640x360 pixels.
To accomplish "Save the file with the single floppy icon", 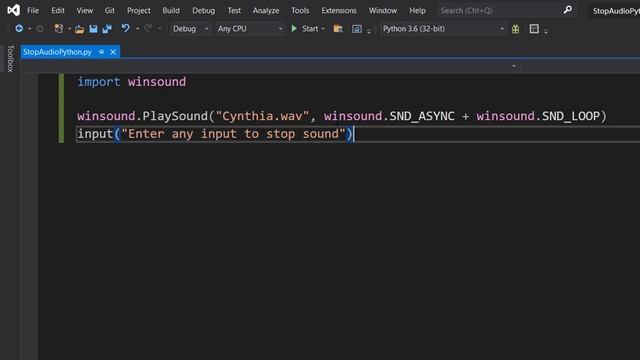I will pos(93,29).
